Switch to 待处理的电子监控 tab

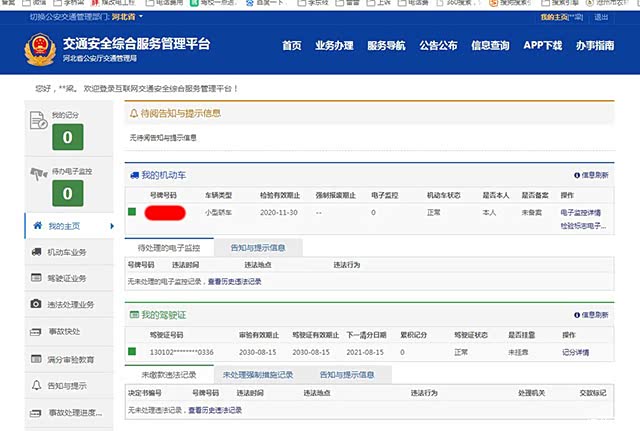point(170,246)
